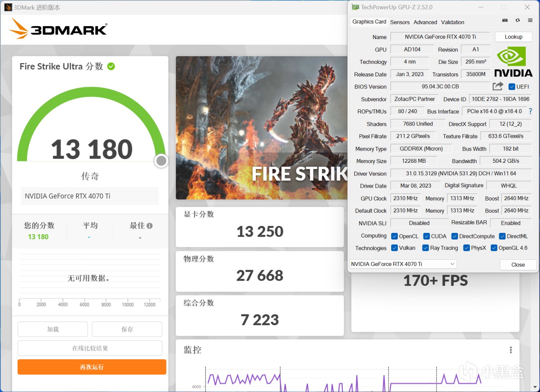Click the Subvendor field Zotac/PC Partner
The height and width of the screenshot is (392, 540).
414,99
